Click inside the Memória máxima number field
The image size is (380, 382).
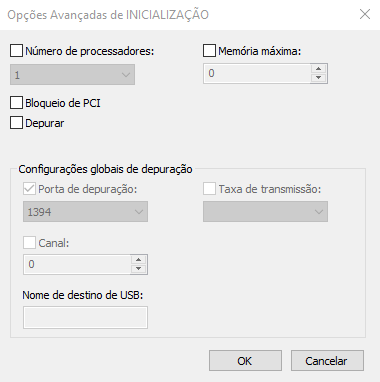pyautogui.click(x=257, y=73)
